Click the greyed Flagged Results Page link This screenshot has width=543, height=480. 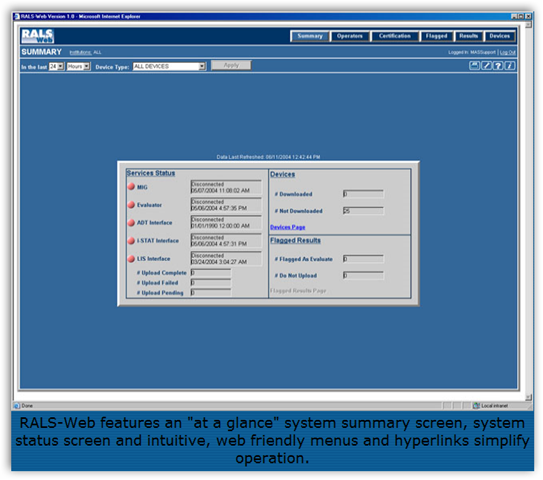click(x=298, y=291)
